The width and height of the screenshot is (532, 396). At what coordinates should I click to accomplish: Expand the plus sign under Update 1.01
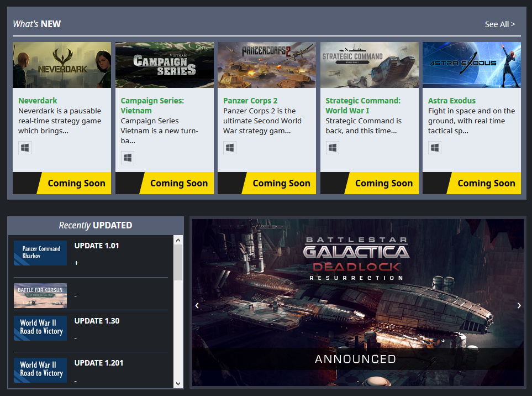pyautogui.click(x=76, y=263)
